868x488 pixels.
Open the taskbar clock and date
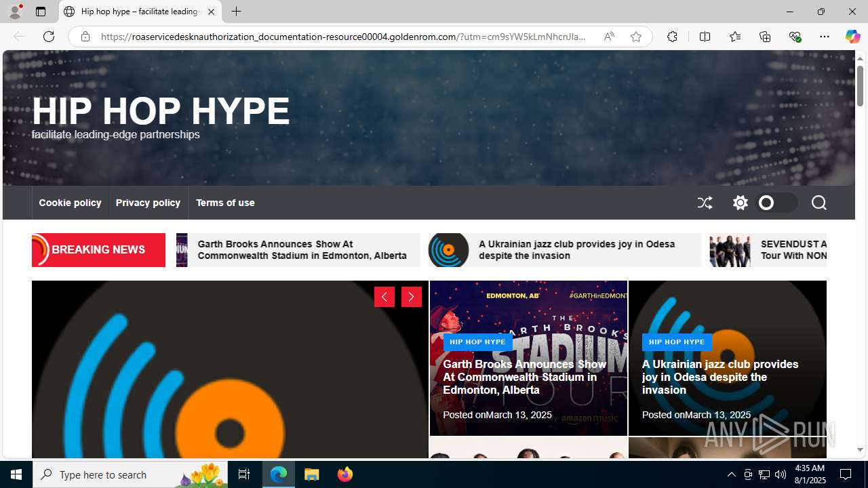click(x=809, y=474)
